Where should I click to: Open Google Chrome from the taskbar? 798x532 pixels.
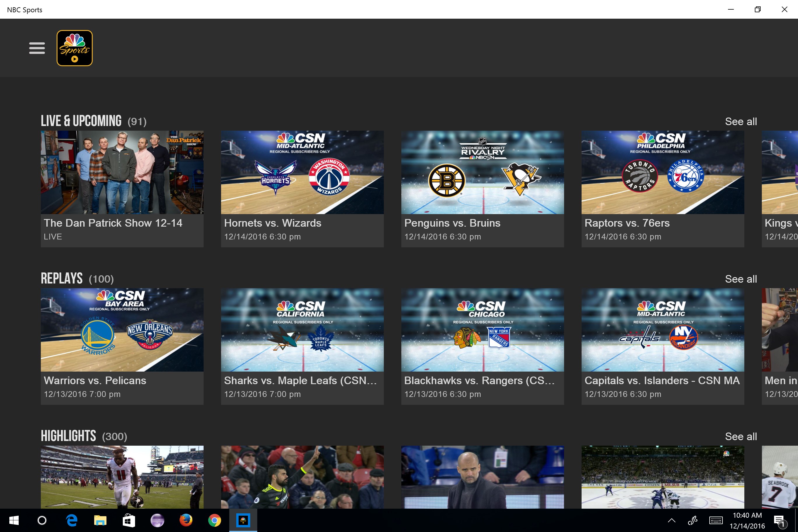(x=214, y=520)
